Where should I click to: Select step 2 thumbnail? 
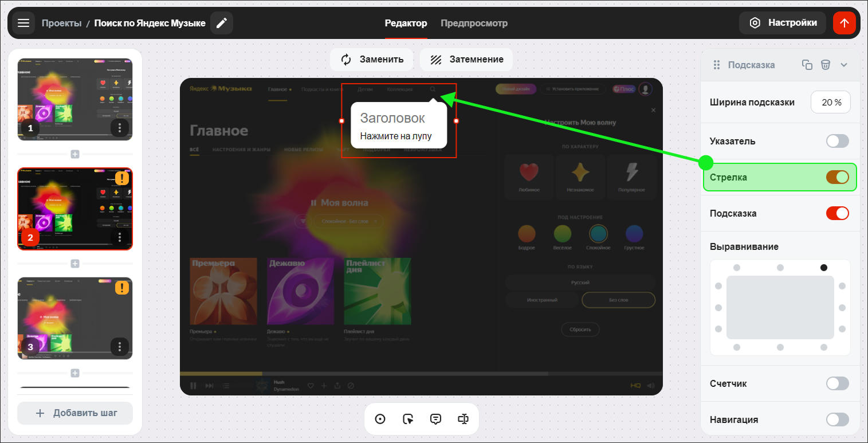point(75,209)
